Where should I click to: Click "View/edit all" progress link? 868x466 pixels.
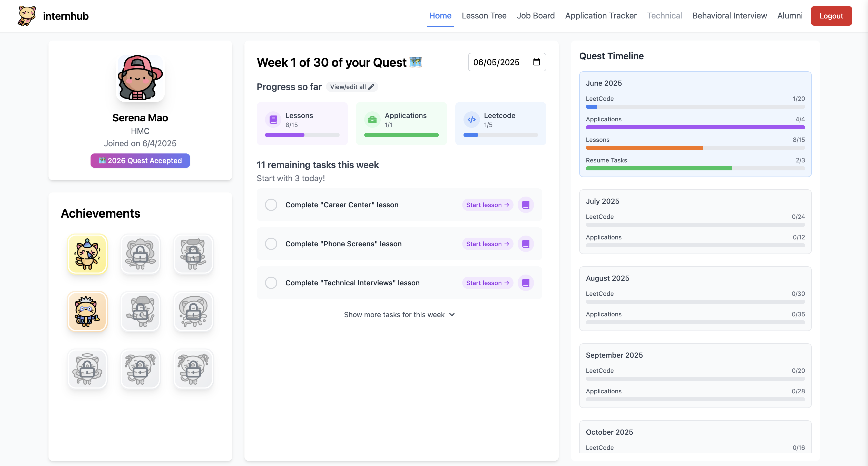click(x=351, y=87)
